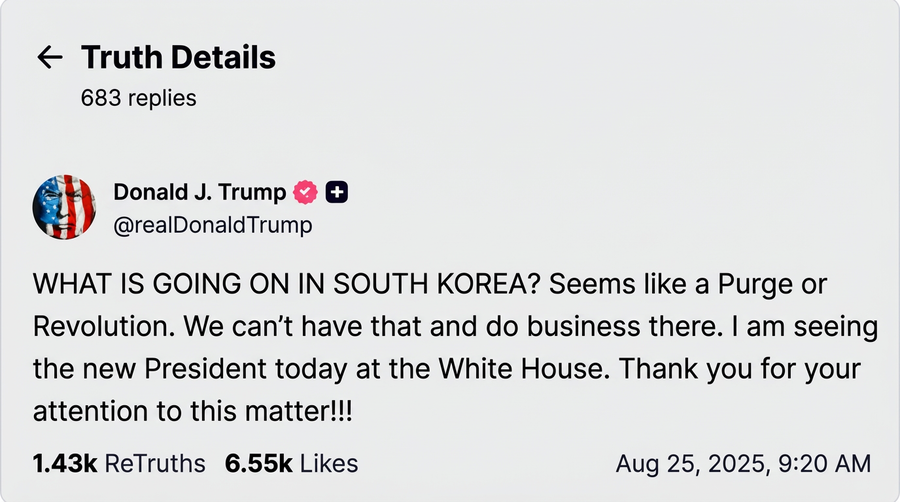The height and width of the screenshot is (502, 900).
Task: Click the "1.43k" number
Action: [65, 464]
